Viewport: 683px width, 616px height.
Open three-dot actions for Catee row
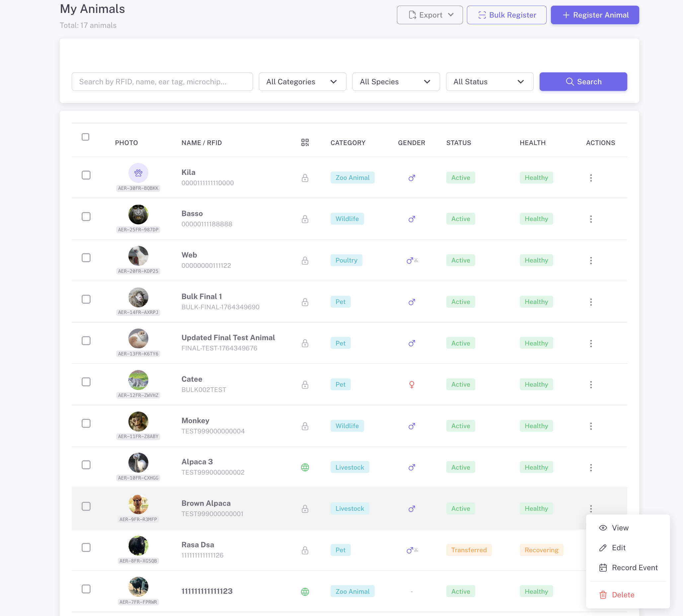(x=591, y=384)
